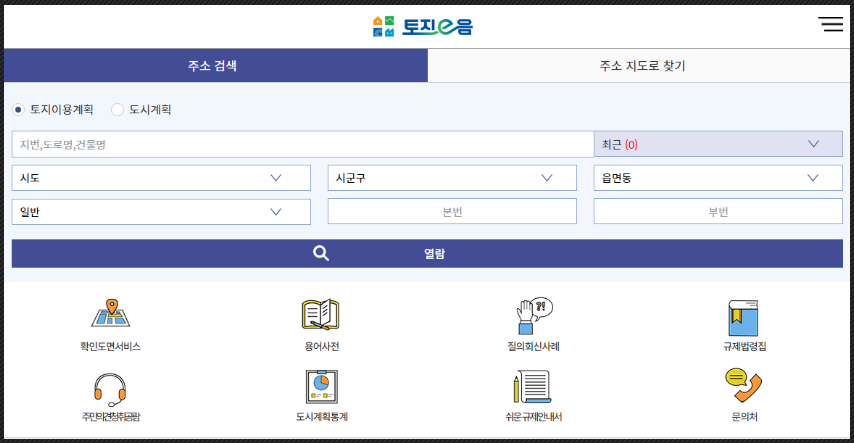Open the 시군구 dropdown
This screenshot has height=443, width=854.
(452, 178)
